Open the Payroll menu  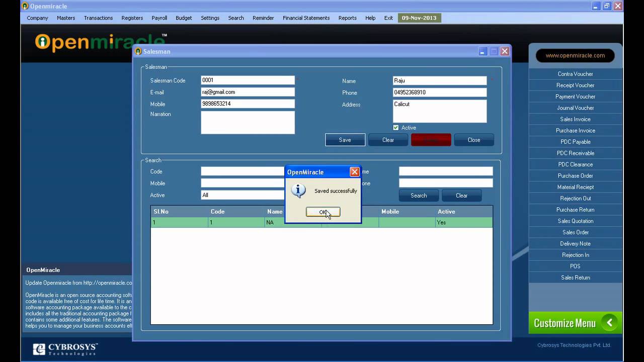(159, 18)
